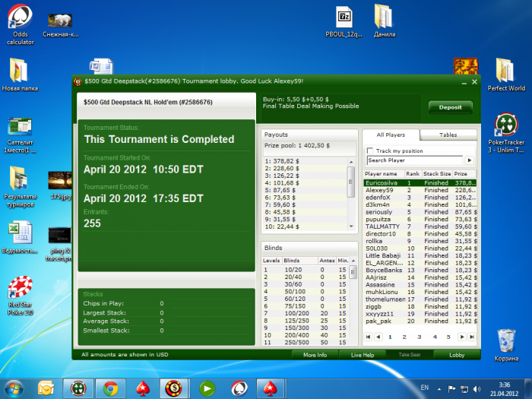532x399 pixels.
Task: Switch to the Tables tab
Action: (x=448, y=135)
